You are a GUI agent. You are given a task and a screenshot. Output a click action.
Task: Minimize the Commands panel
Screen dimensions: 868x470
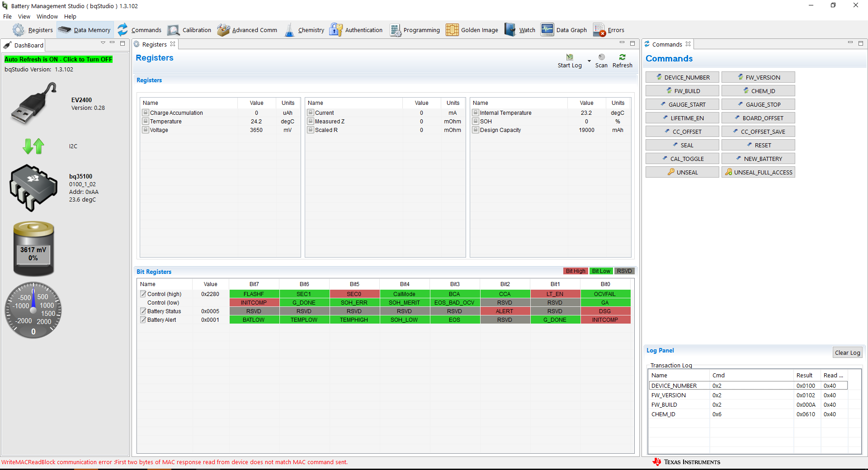tap(850, 43)
